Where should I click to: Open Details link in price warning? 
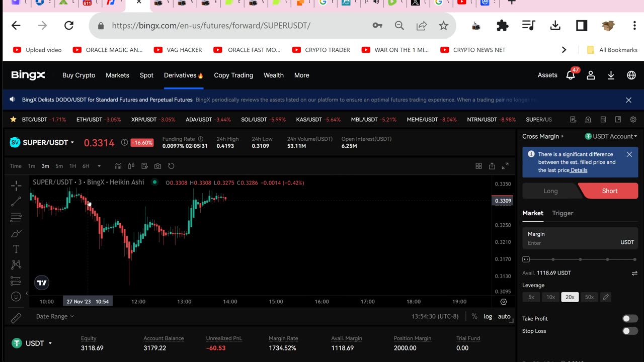coord(579,170)
